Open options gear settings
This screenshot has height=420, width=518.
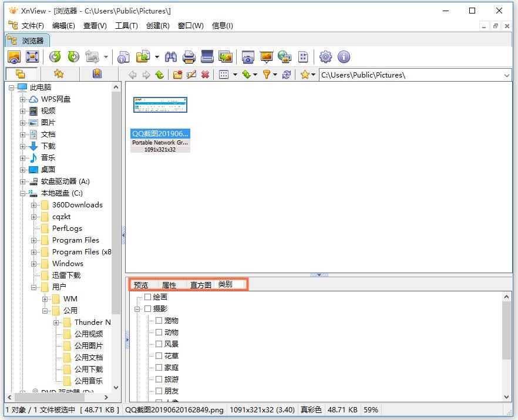[325, 57]
